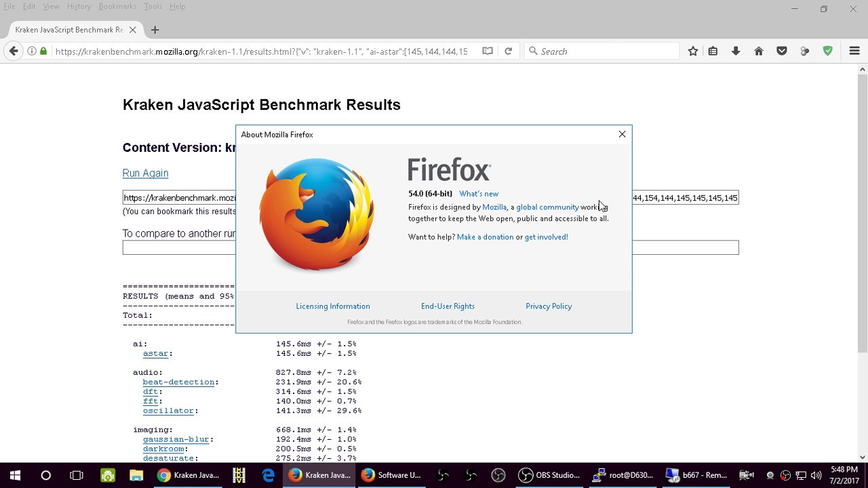Screen dimensions: 868x488
Task: Click the get involved! link
Action: 546,237
